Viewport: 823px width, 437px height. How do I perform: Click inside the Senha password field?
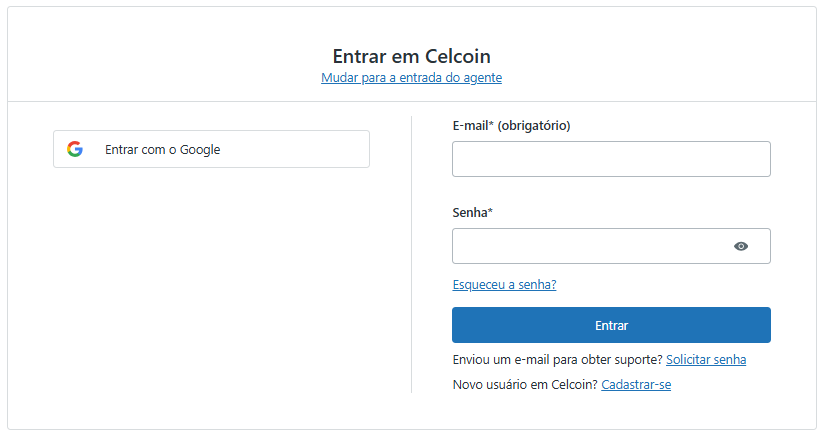[x=590, y=246]
